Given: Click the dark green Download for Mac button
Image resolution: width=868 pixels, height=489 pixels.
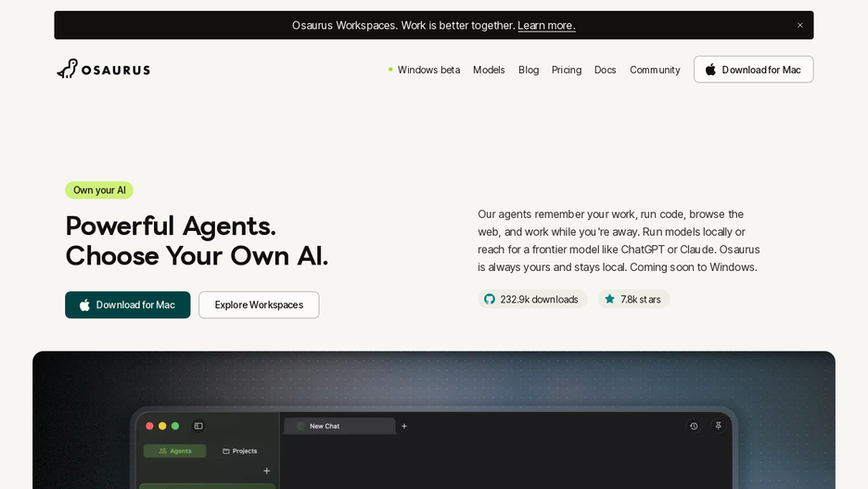Looking at the screenshot, I should (x=128, y=304).
